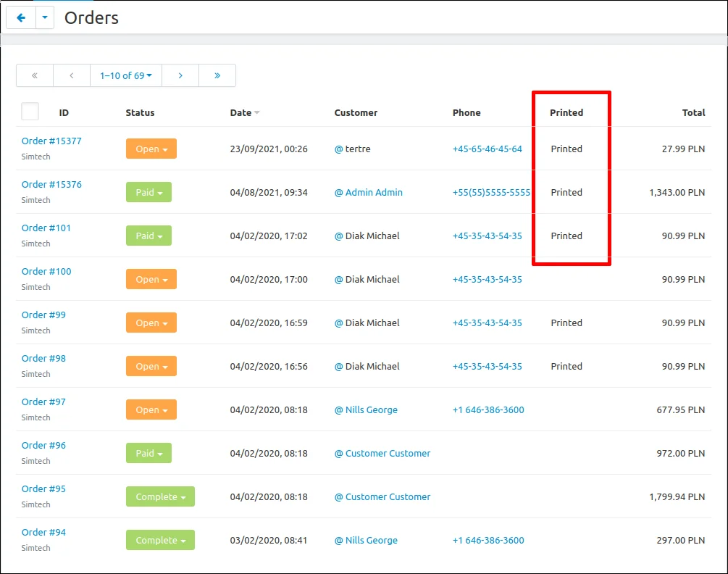Open the dropdown next to back arrow
This screenshot has height=574, width=728.
click(45, 18)
